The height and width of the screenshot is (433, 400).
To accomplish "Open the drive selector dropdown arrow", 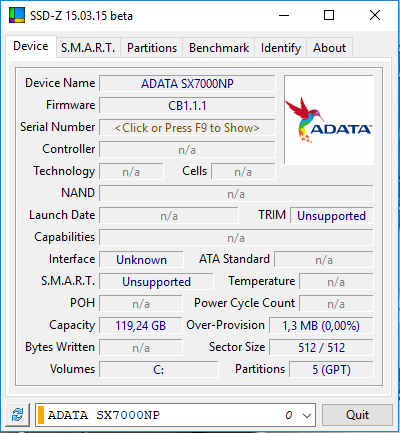I will pos(307,415).
